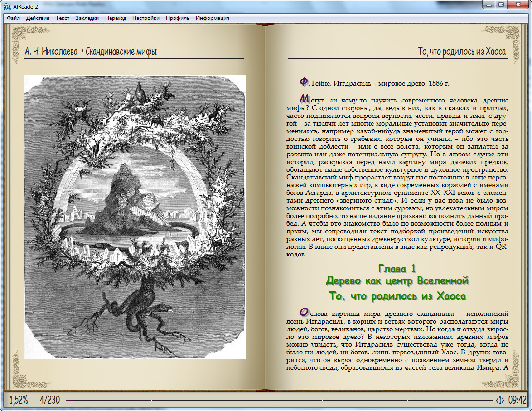Open the Действия menu
The width and height of the screenshot is (532, 411).
(38, 18)
